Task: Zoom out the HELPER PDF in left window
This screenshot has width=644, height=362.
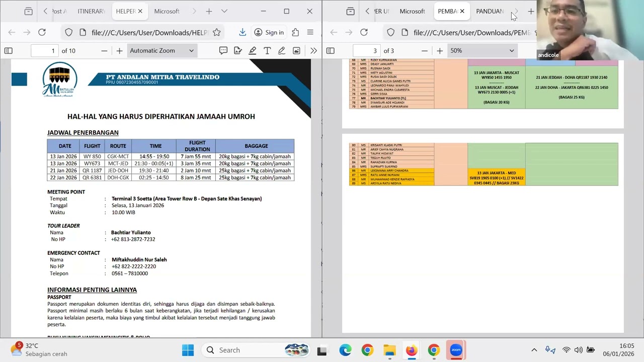Action: 104,50
